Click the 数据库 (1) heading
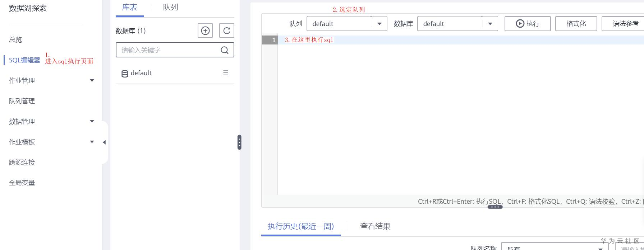Image resolution: width=644 pixels, height=250 pixels. [x=131, y=31]
